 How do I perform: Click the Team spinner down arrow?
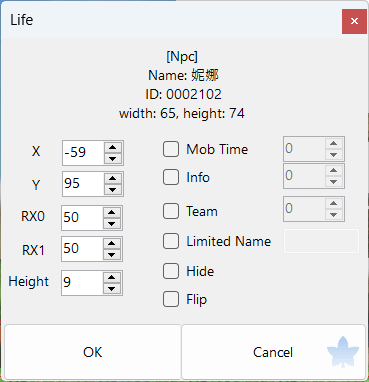click(334, 215)
